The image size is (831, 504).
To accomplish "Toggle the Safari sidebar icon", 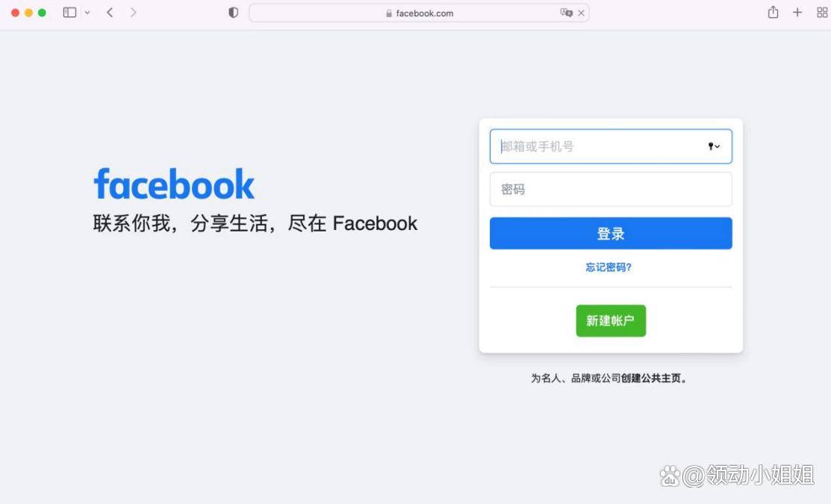I will pos(69,13).
